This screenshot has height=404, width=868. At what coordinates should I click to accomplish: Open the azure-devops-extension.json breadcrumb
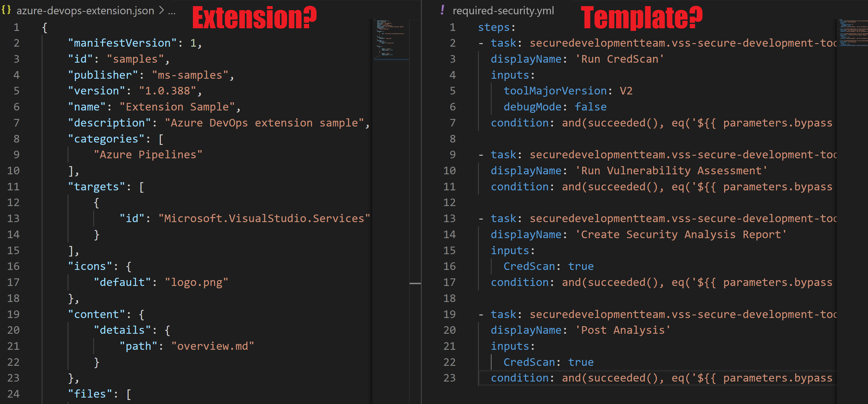pyautogui.click(x=85, y=11)
